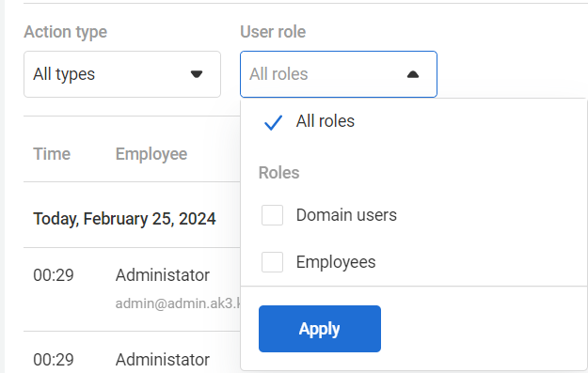Click the All types dropdown arrow icon

(197, 74)
